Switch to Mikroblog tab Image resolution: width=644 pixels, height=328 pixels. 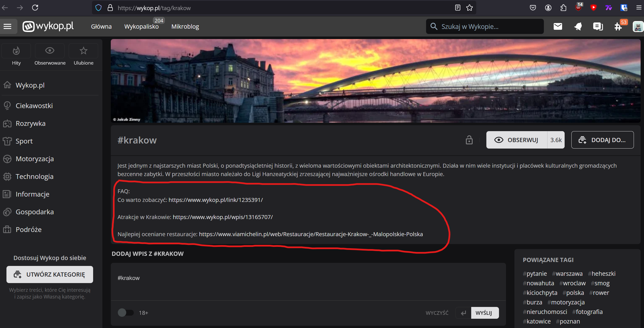[x=185, y=27]
